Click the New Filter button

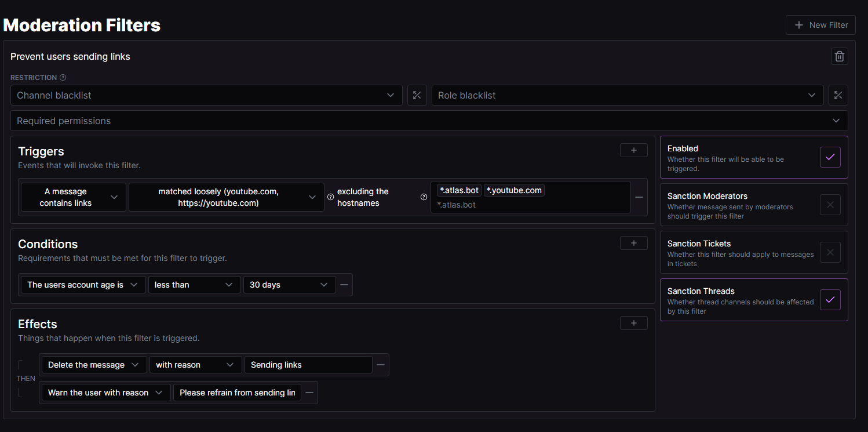[x=820, y=25]
